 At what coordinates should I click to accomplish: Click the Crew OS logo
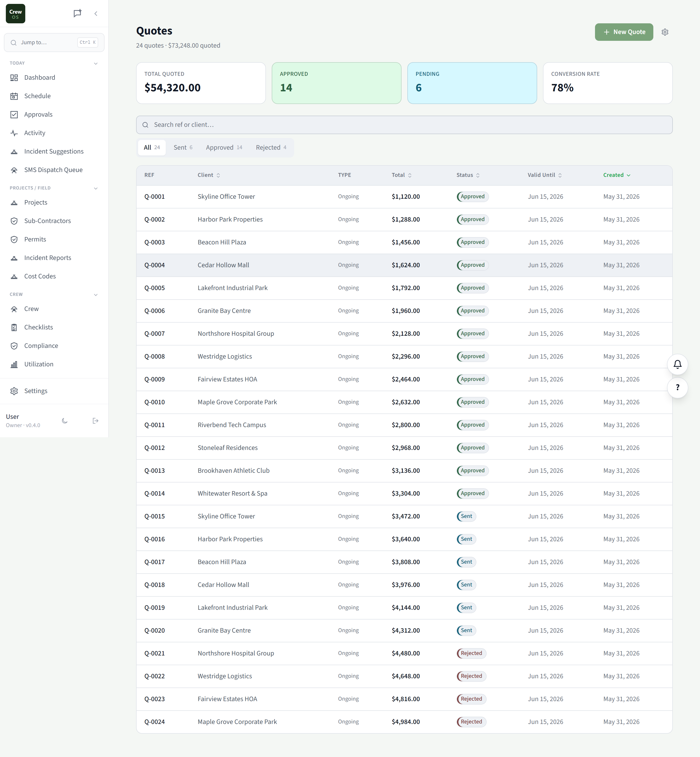point(16,14)
